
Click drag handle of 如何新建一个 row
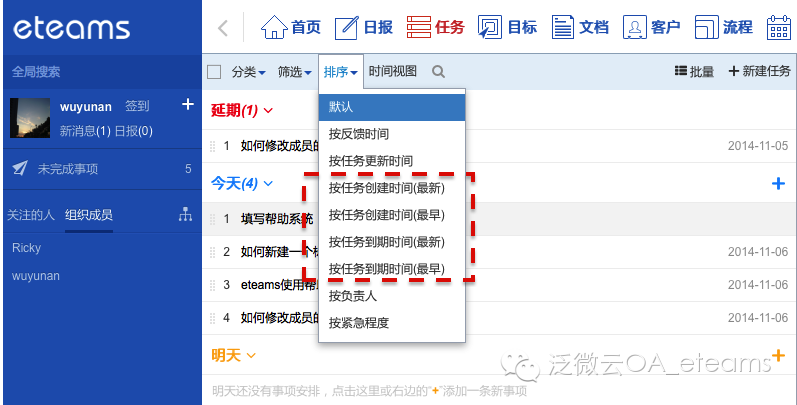(x=212, y=252)
